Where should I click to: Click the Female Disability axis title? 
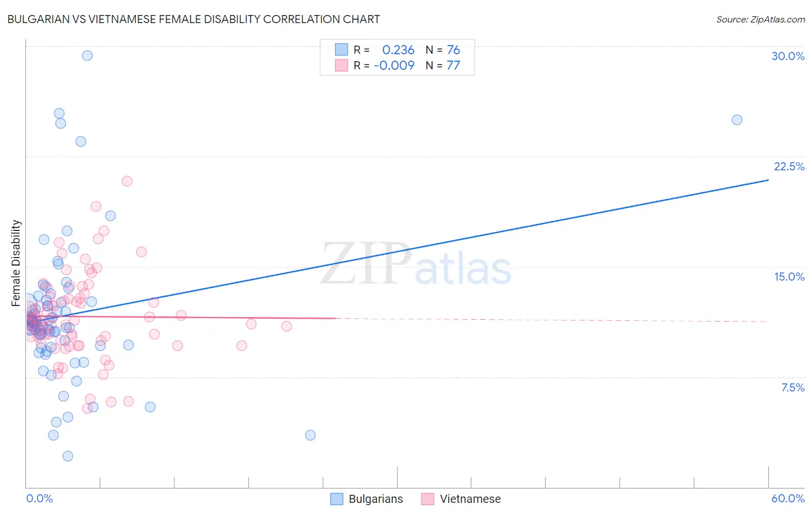(16, 263)
